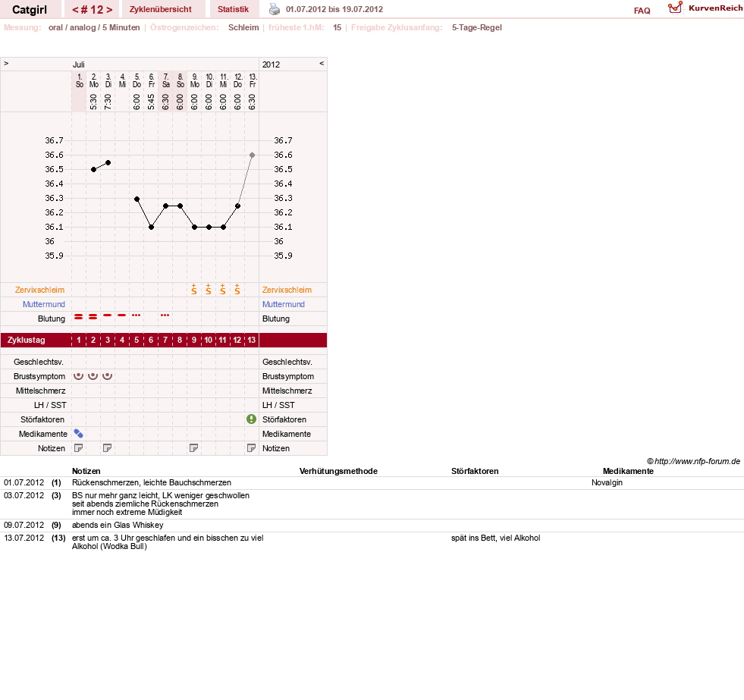Click the spotting dots on day 7

pos(165,315)
